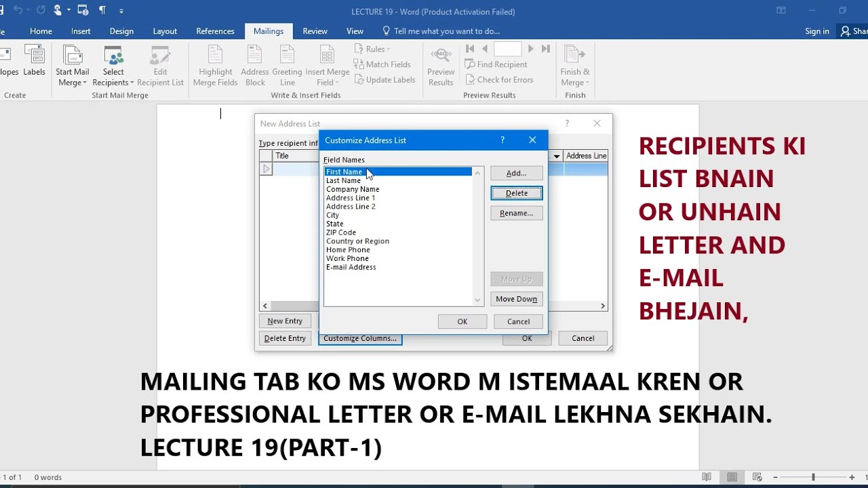Click Find Recipient in ribbon
Viewport: 868px width, 488px height.
click(x=496, y=64)
